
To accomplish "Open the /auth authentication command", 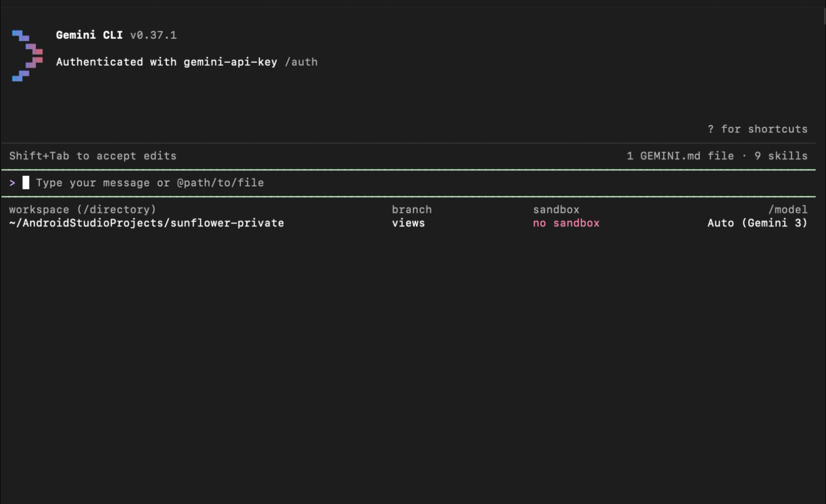I will click(x=302, y=61).
